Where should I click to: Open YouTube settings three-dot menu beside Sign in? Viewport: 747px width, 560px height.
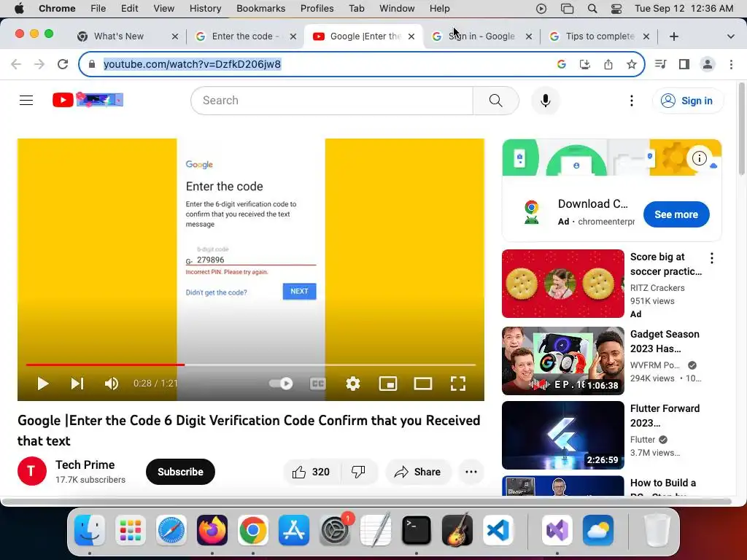tap(631, 101)
